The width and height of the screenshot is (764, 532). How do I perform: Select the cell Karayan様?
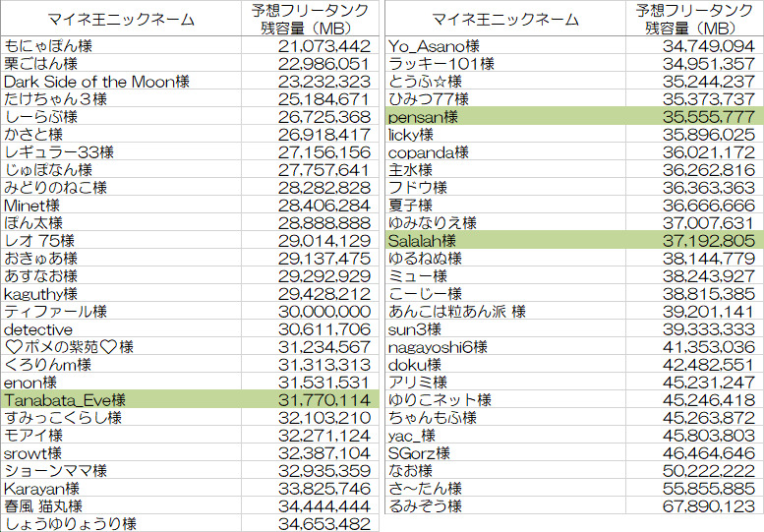pyautogui.click(x=121, y=488)
